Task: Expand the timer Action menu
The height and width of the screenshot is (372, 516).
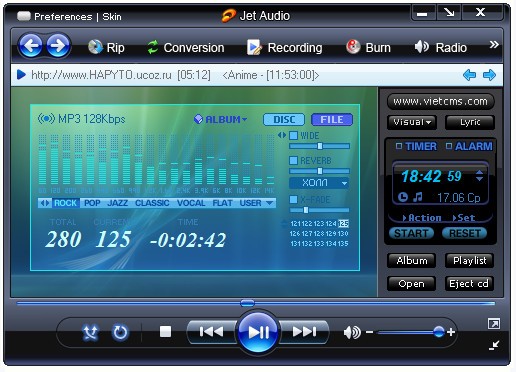Action: pos(422,218)
